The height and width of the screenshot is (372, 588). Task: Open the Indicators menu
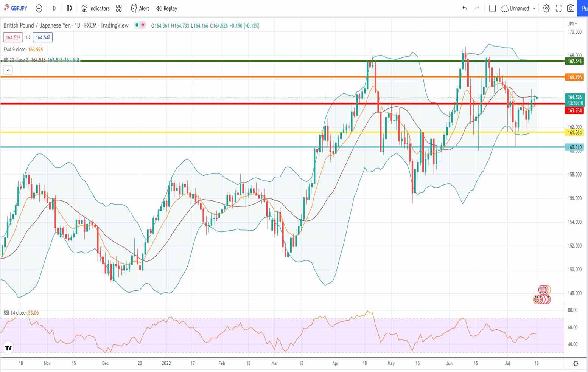pyautogui.click(x=95, y=8)
